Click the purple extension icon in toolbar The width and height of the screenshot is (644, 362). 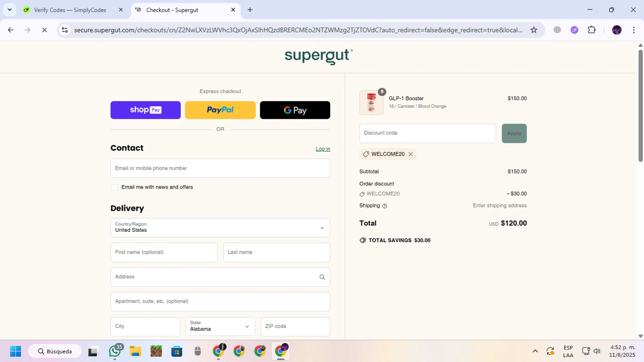pyautogui.click(x=574, y=30)
